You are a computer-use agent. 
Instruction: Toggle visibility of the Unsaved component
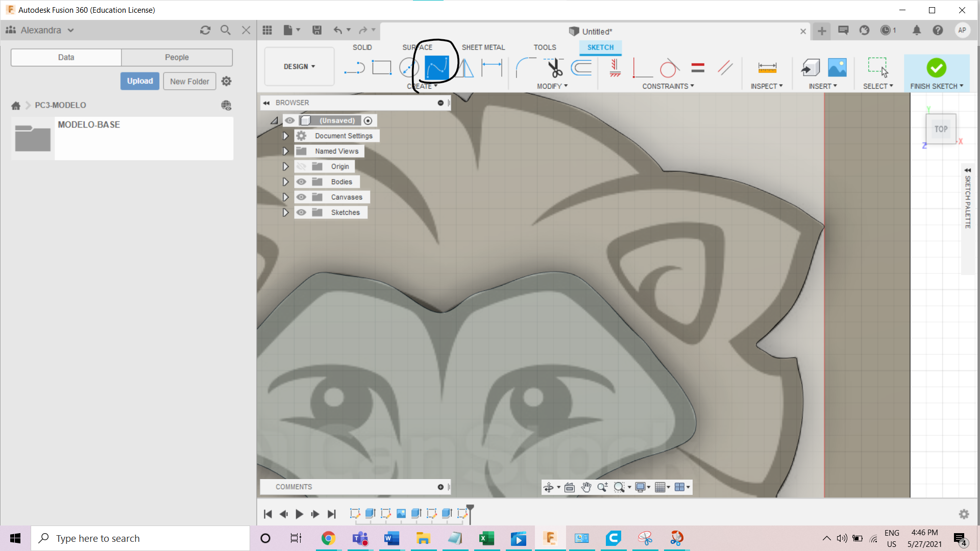tap(289, 120)
